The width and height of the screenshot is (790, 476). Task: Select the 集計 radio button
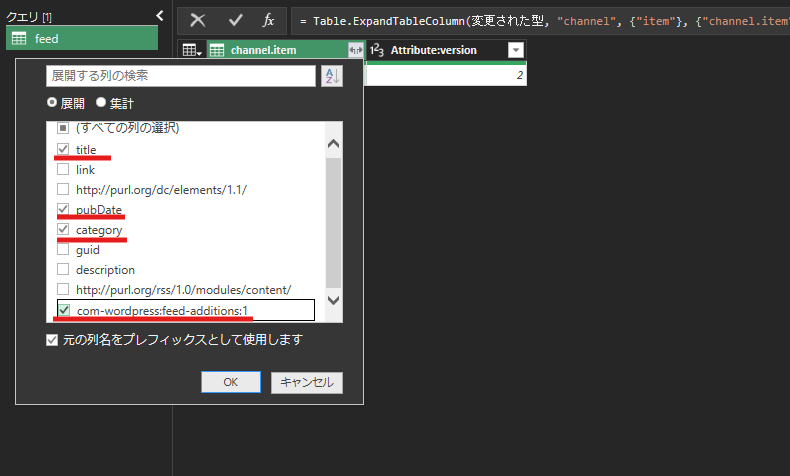click(x=101, y=103)
